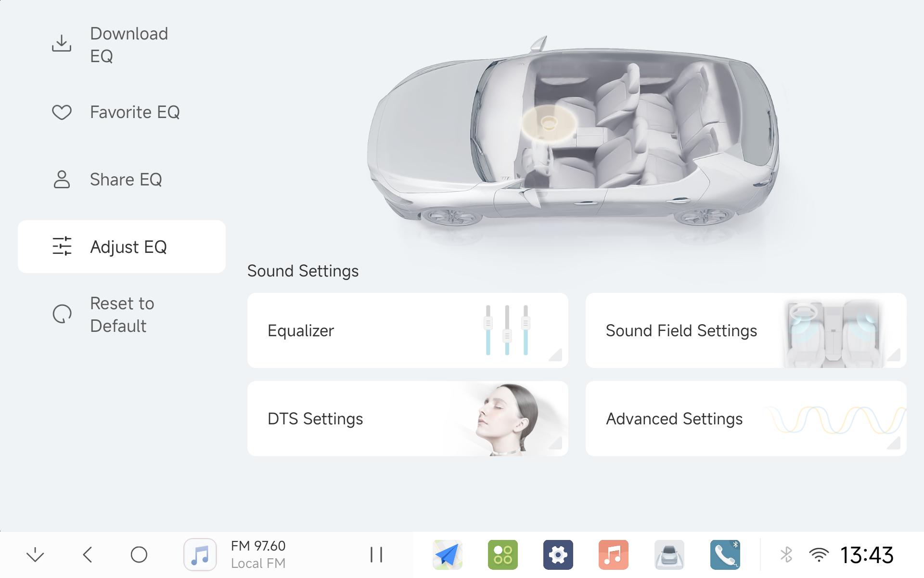The height and width of the screenshot is (578, 924).
Task: Open the orange music app
Action: pos(614,554)
